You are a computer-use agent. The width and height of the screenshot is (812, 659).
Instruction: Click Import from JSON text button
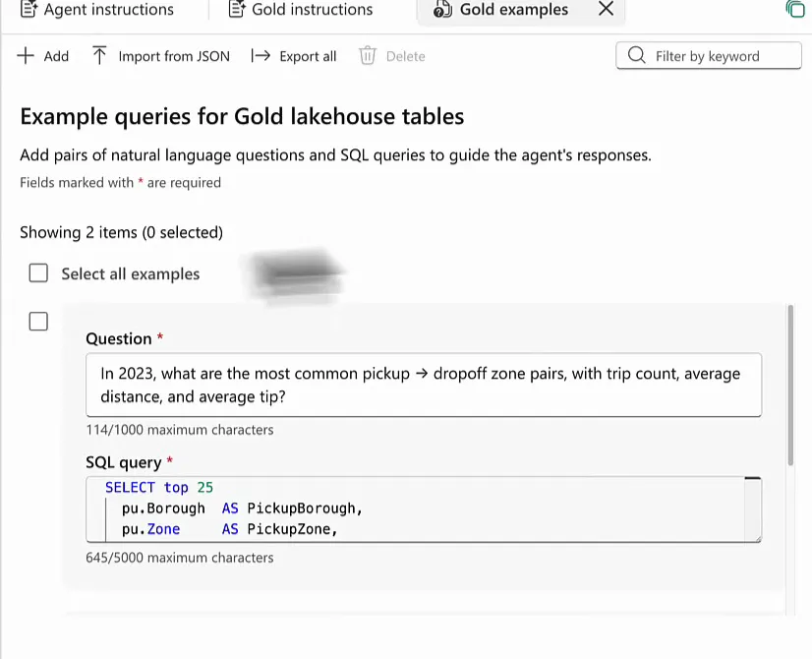click(x=174, y=56)
